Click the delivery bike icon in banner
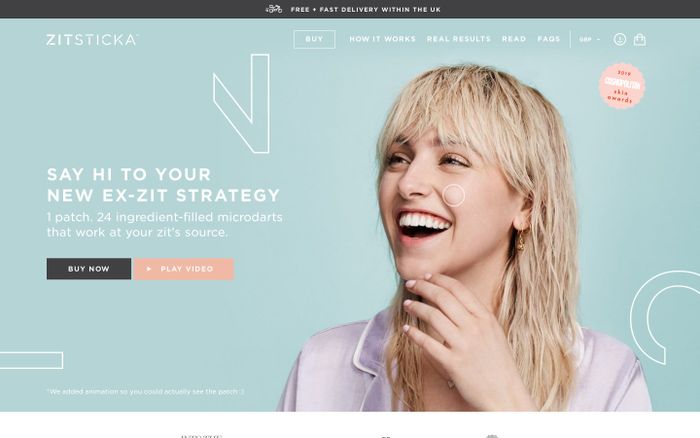This screenshot has height=438, width=700. [x=274, y=9]
